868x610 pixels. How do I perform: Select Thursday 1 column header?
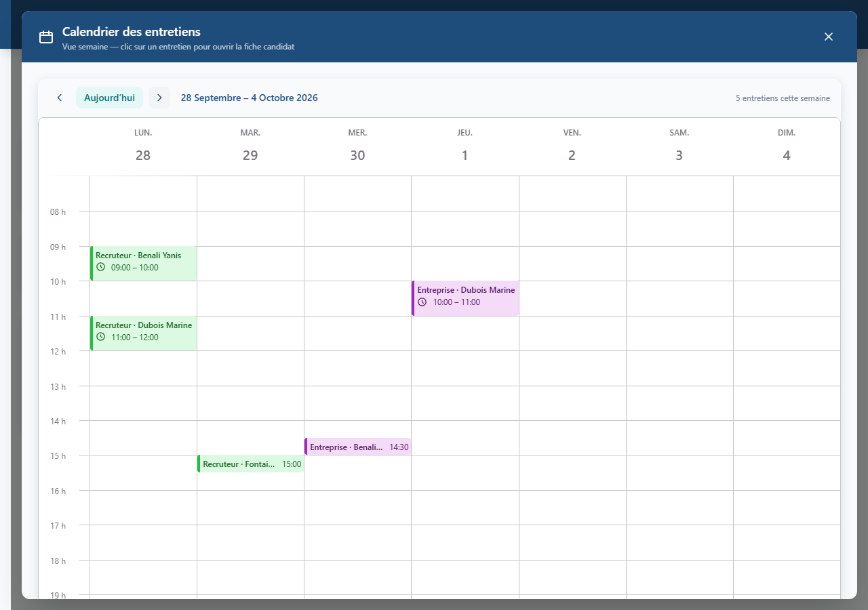coord(465,146)
